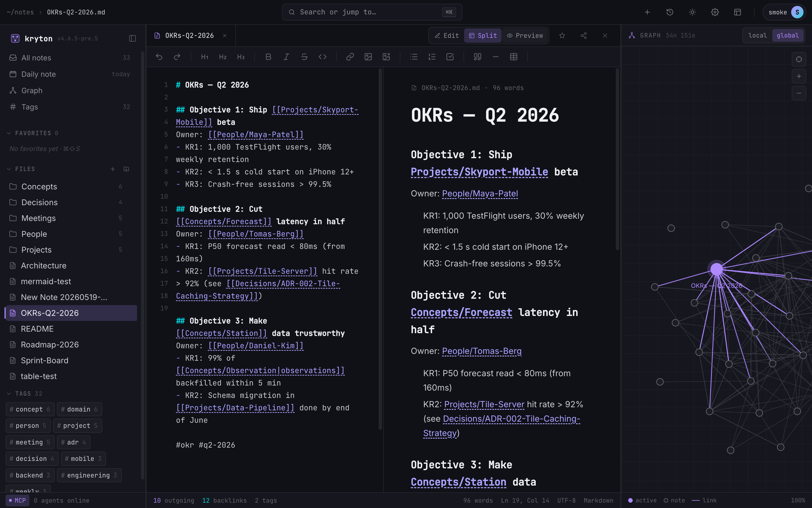This screenshot has width=812, height=508.
Task: Expand the Concepts folder
Action: (71, 187)
